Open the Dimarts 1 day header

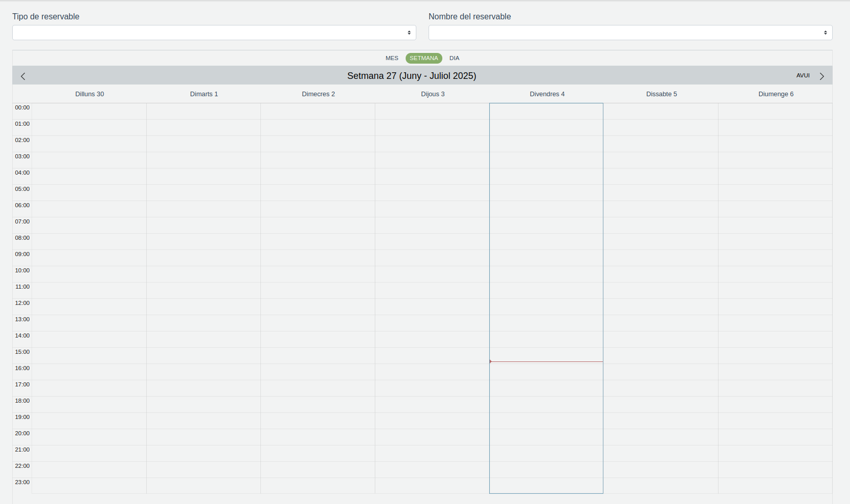(x=204, y=94)
